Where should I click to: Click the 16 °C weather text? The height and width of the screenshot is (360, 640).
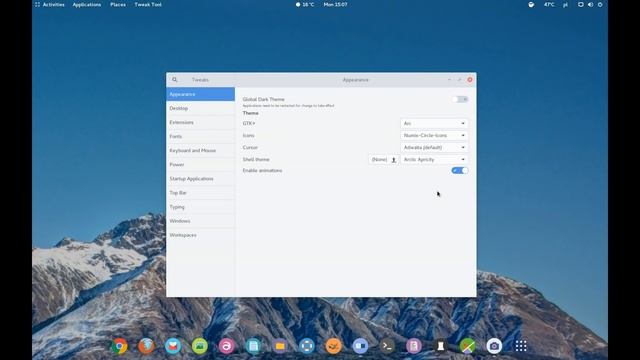[308, 4]
